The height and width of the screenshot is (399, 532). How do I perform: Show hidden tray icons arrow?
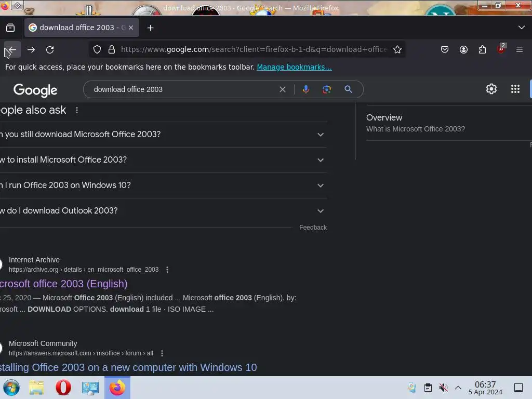tap(458, 388)
